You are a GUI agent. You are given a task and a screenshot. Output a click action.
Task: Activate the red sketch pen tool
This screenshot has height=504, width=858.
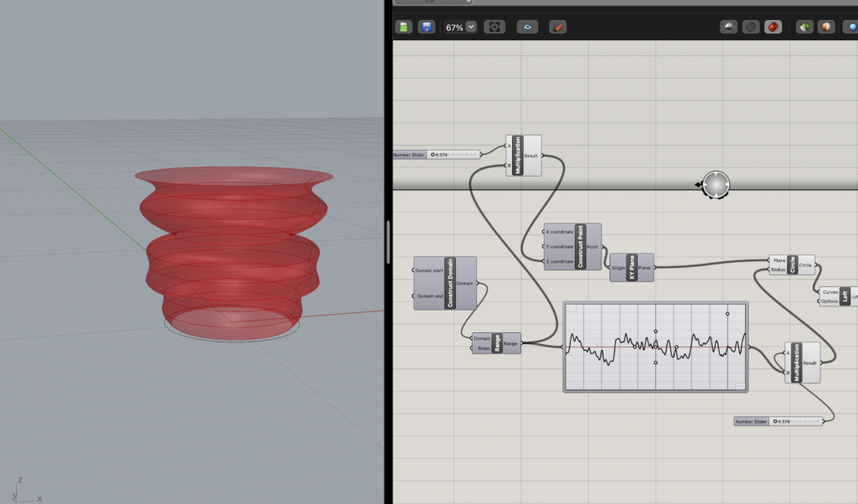coord(557,27)
